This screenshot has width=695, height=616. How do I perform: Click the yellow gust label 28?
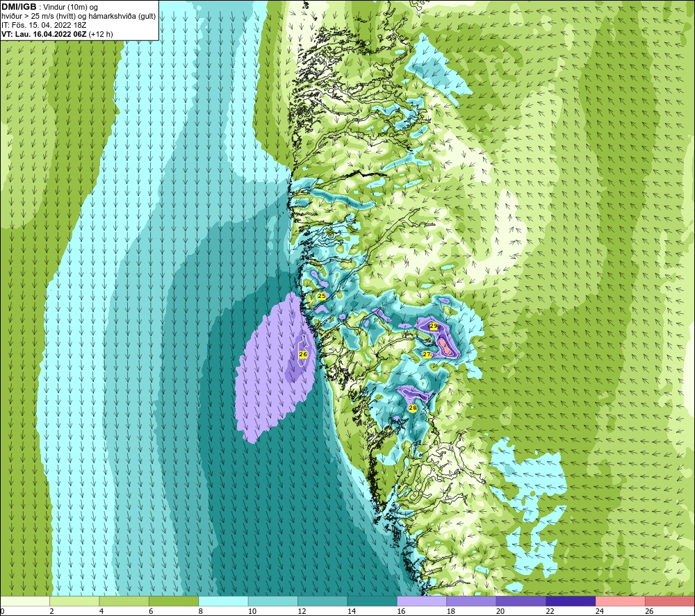[x=413, y=408]
